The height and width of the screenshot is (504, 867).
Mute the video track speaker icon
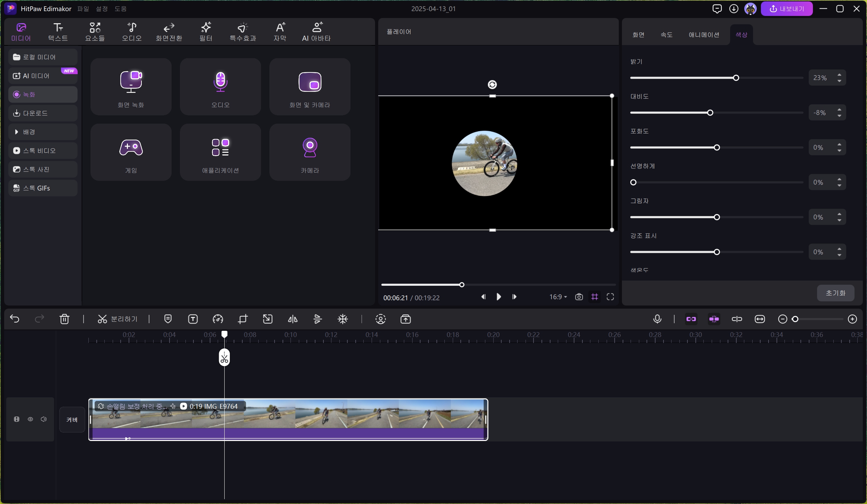[44, 419]
